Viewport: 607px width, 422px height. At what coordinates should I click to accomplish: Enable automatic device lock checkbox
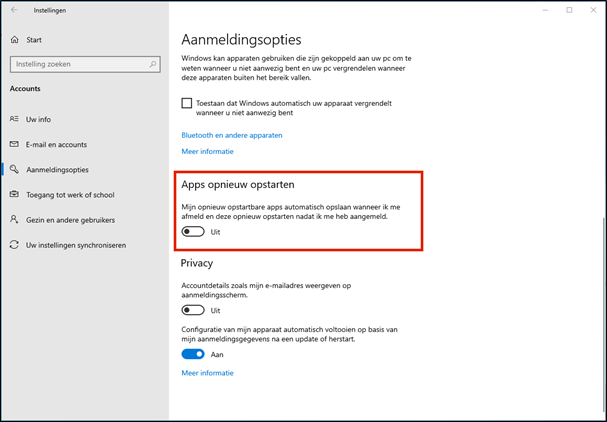pos(187,103)
